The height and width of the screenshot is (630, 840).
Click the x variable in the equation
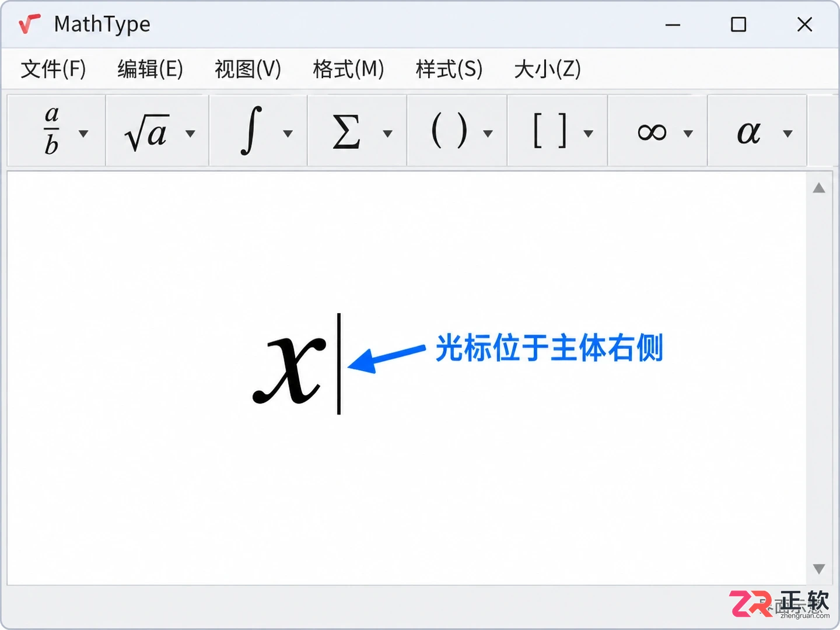click(x=289, y=370)
